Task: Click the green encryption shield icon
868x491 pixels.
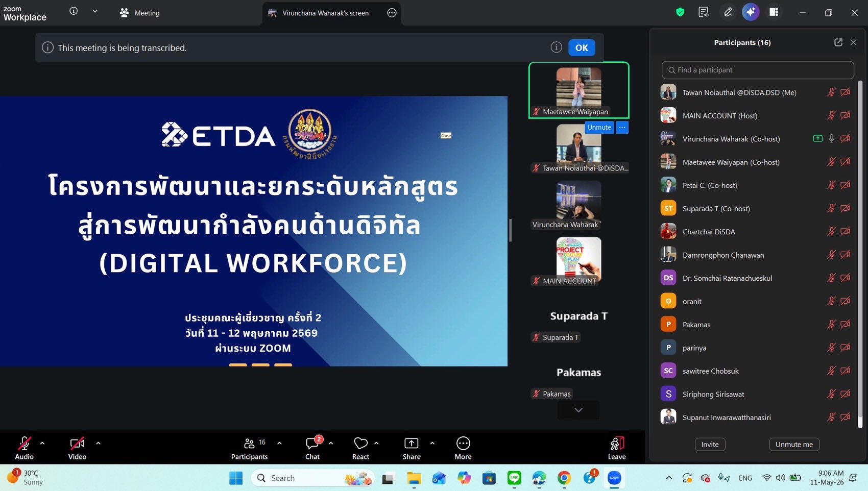Action: [680, 12]
